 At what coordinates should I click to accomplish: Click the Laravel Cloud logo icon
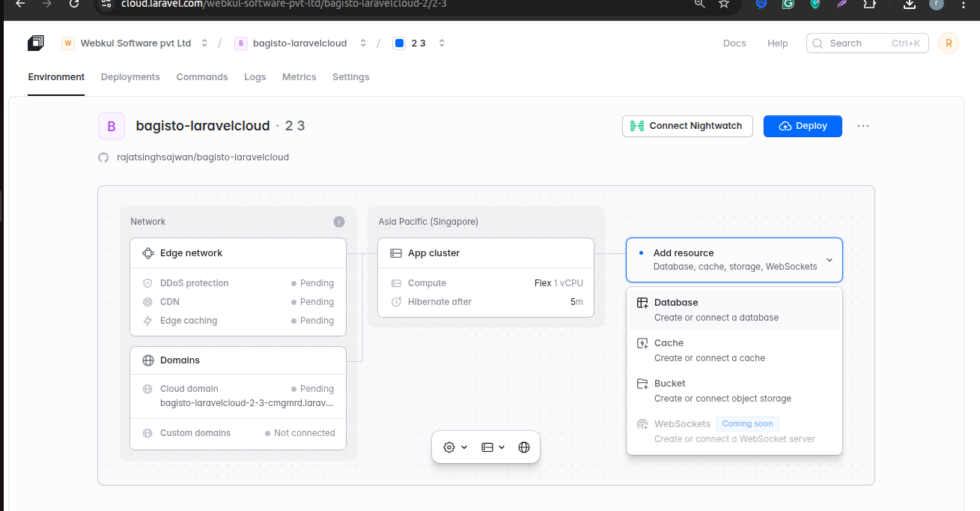click(36, 43)
